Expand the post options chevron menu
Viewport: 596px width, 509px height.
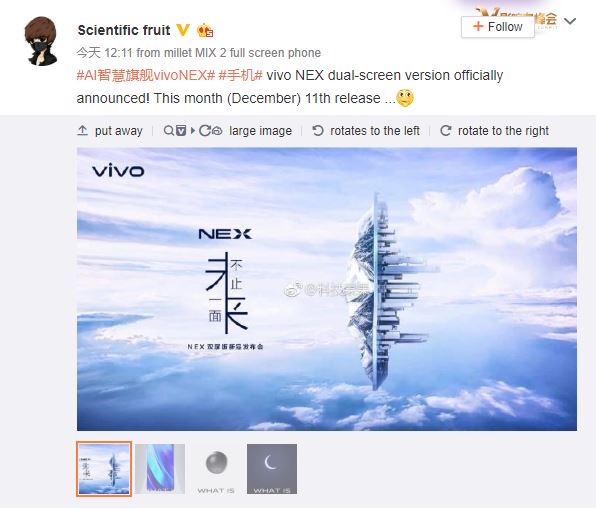[x=570, y=21]
